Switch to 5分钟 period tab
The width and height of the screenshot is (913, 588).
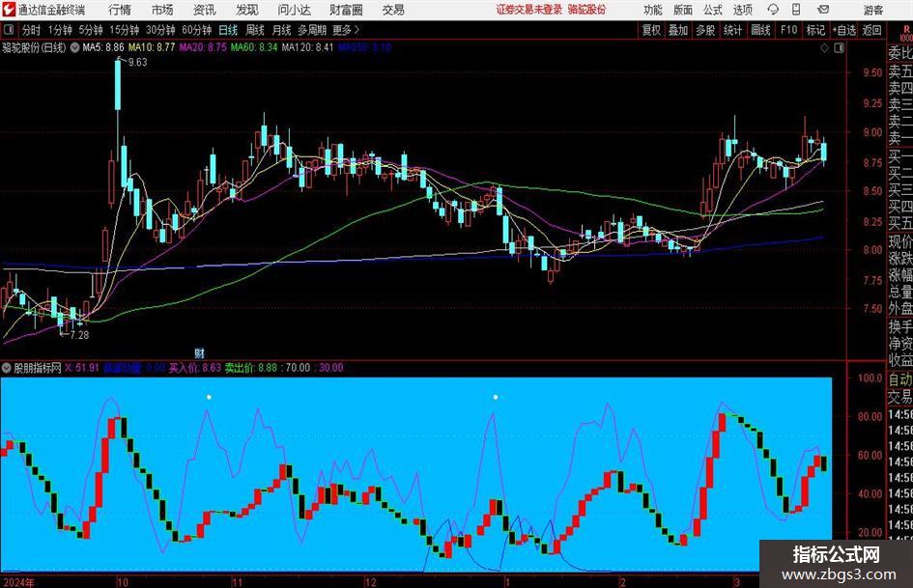coord(90,30)
